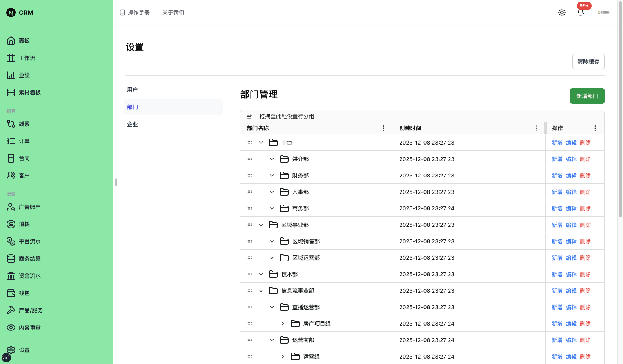Open user avatar in top right
This screenshot has width=623, height=364.
[x=603, y=13]
